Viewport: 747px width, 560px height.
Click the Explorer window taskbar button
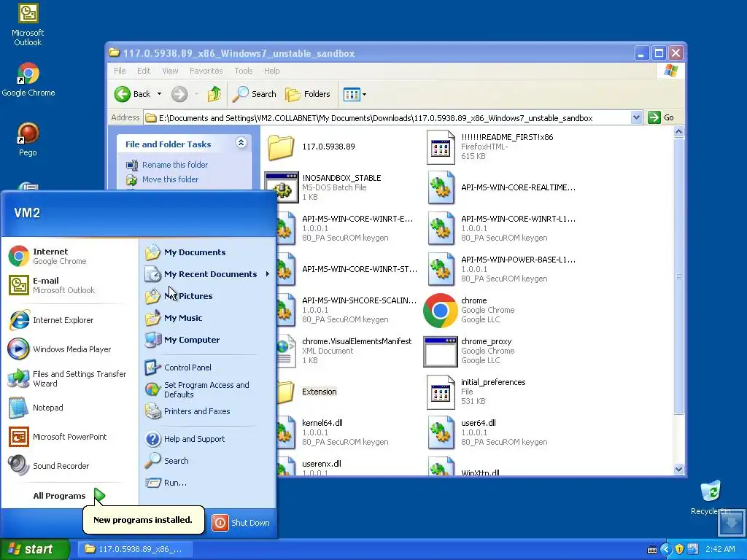(x=135, y=549)
